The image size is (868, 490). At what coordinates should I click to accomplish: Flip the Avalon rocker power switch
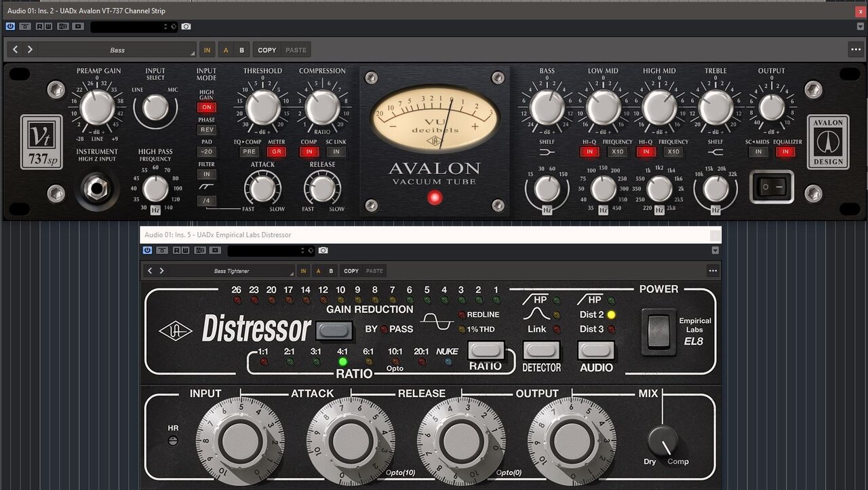[x=772, y=187]
